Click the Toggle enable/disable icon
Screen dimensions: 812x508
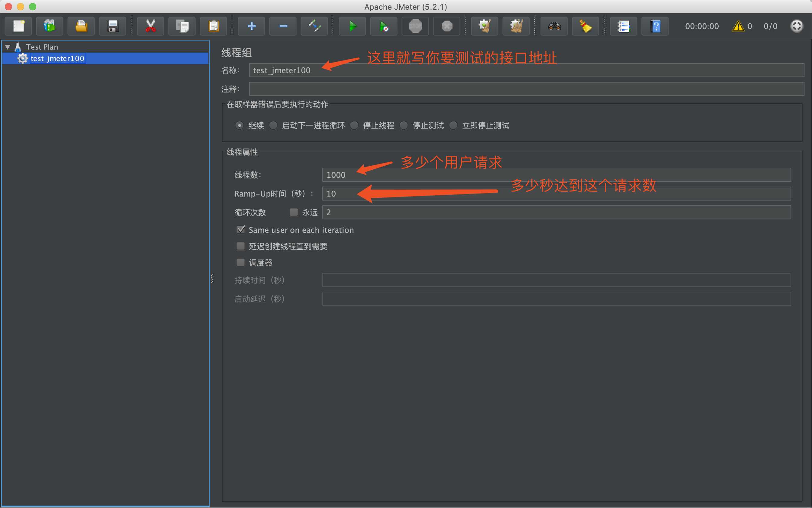click(315, 26)
